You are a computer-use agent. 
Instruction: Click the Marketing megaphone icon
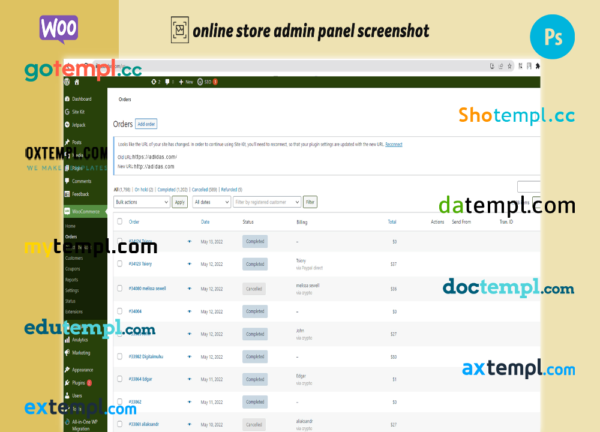point(67,352)
